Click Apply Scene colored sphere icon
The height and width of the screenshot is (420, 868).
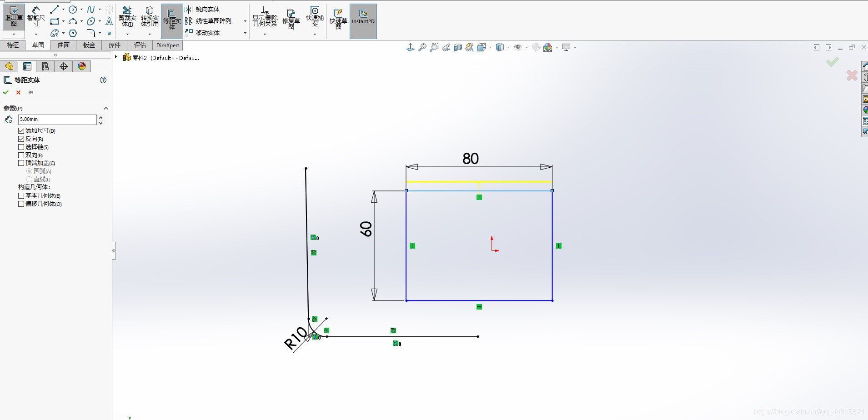pos(548,47)
